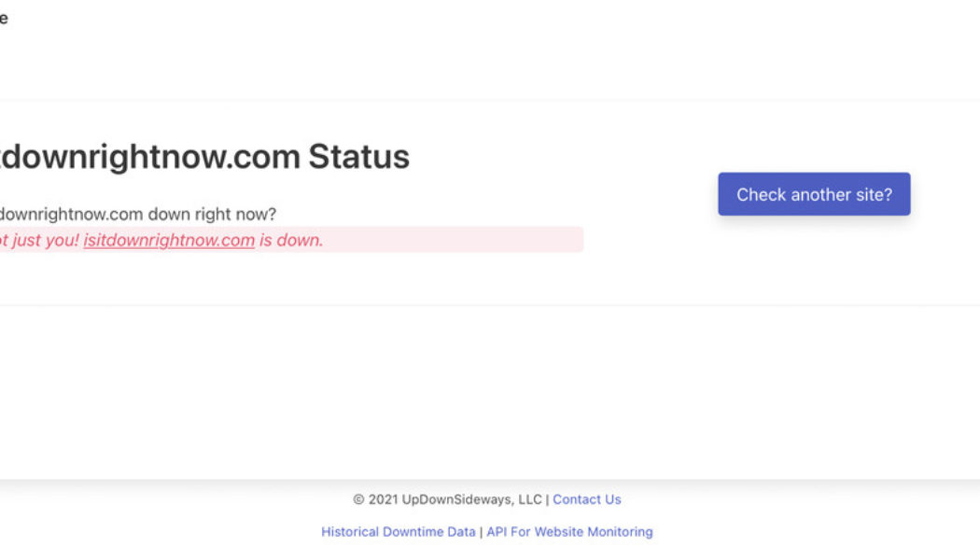Image resolution: width=980 pixels, height=560 pixels.
Task: Click the empty header area above the heading
Action: click(x=490, y=65)
